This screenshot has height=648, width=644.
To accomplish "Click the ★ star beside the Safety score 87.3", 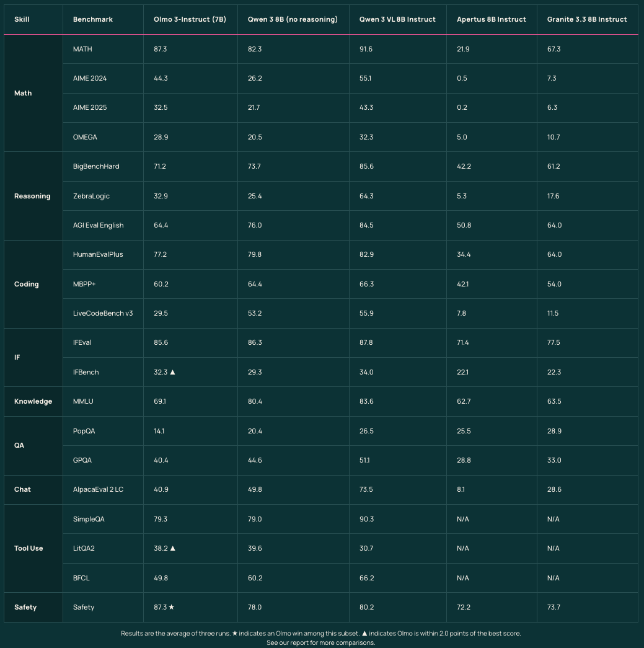I will click(170, 607).
